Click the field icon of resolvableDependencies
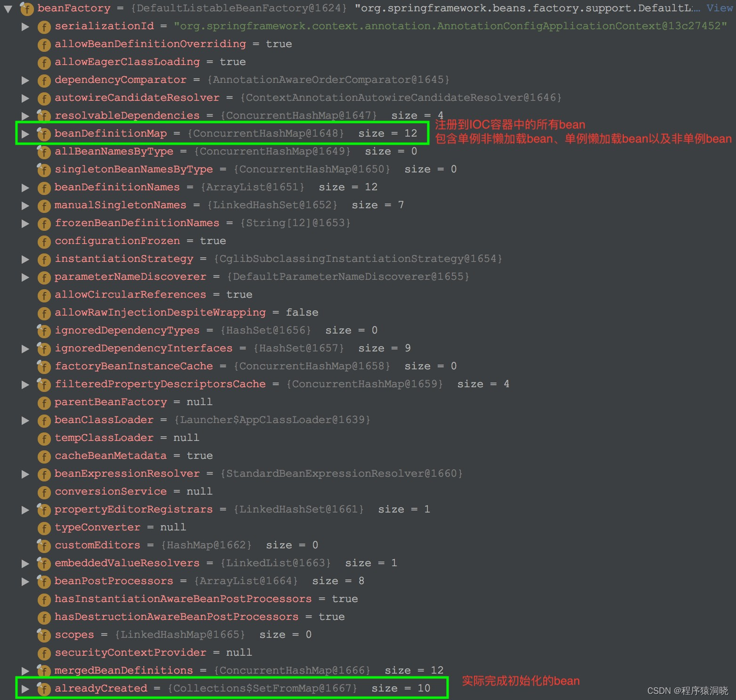 tap(44, 116)
